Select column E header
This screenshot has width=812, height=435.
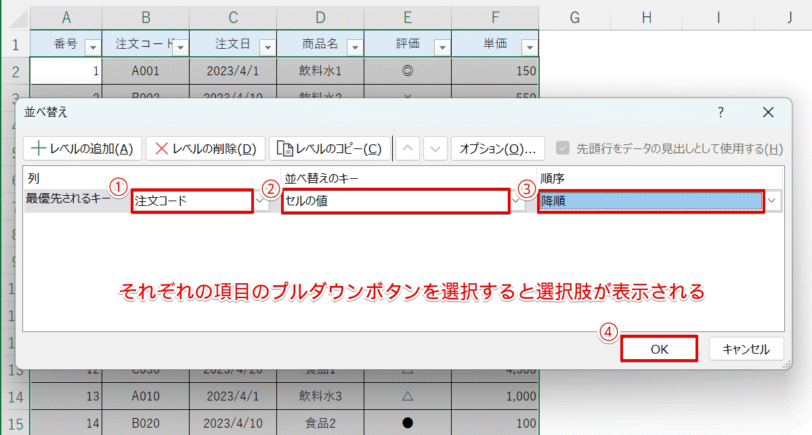click(x=408, y=18)
